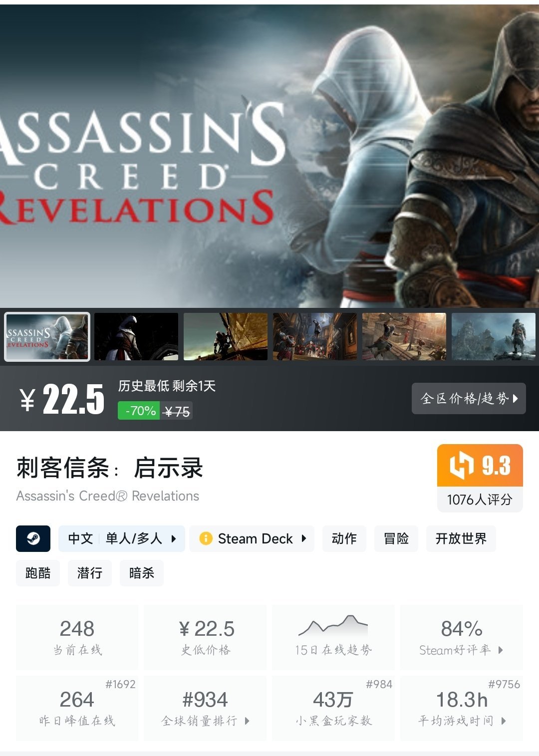Open 全区价格/趋势 price trend button

click(469, 398)
